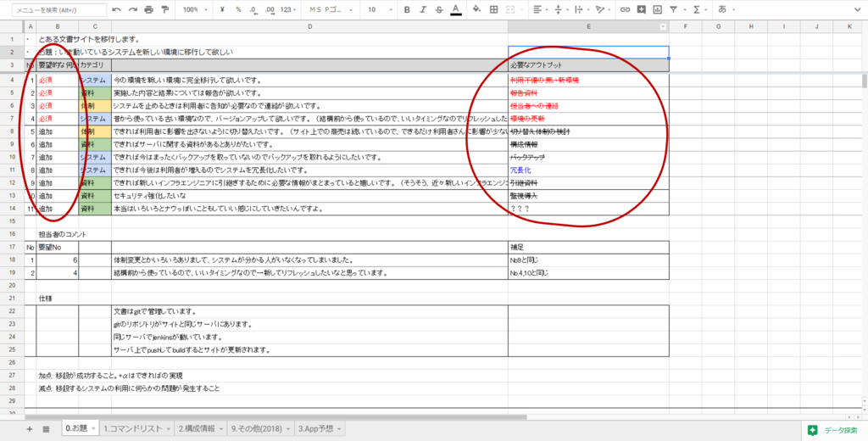Add a new sheet with plus button
Image resolution: width=868 pixels, height=441 pixels.
pyautogui.click(x=29, y=429)
